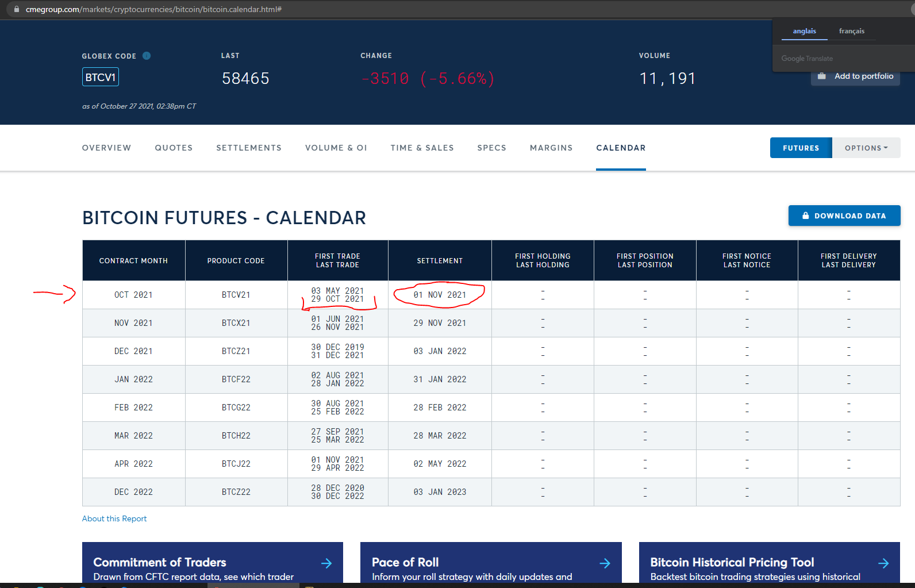Open the Settlements tab

(249, 148)
